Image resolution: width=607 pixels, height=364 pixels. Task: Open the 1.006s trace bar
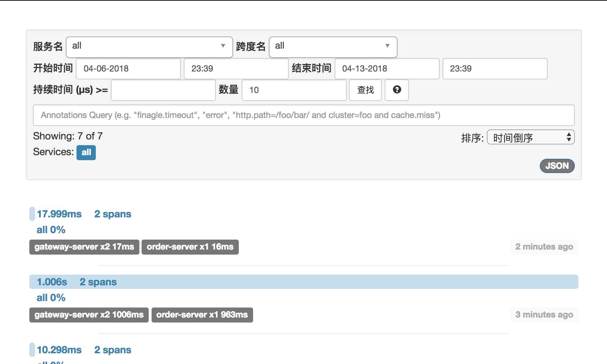pos(304,282)
